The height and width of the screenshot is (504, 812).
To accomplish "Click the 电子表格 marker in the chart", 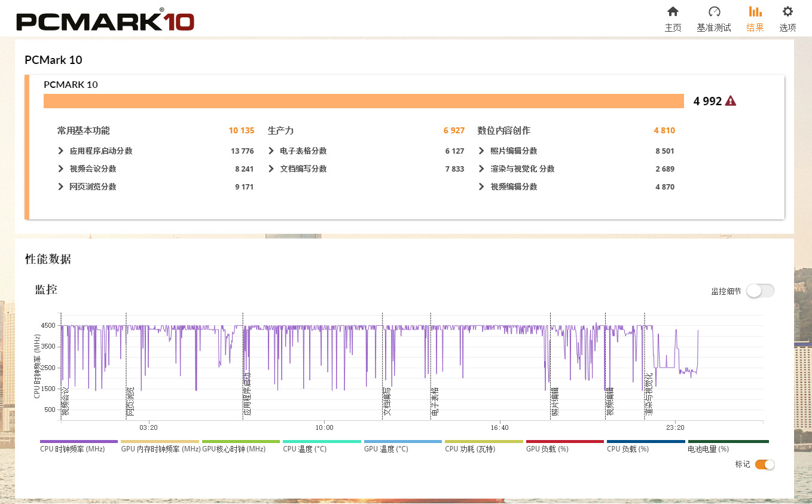I will [x=435, y=401].
